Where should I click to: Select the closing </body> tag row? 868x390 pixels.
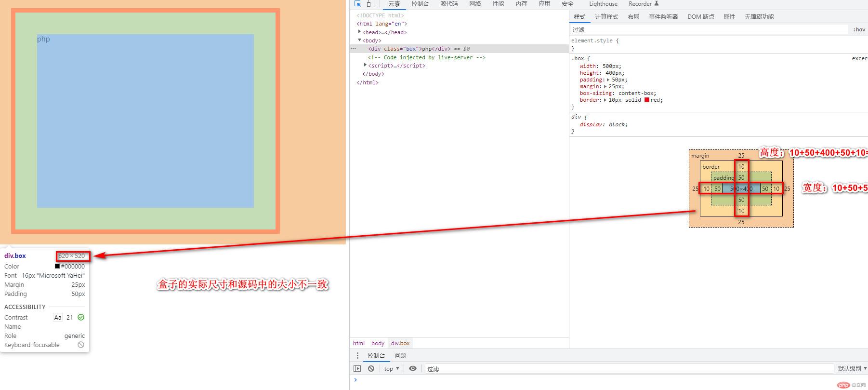(459, 74)
